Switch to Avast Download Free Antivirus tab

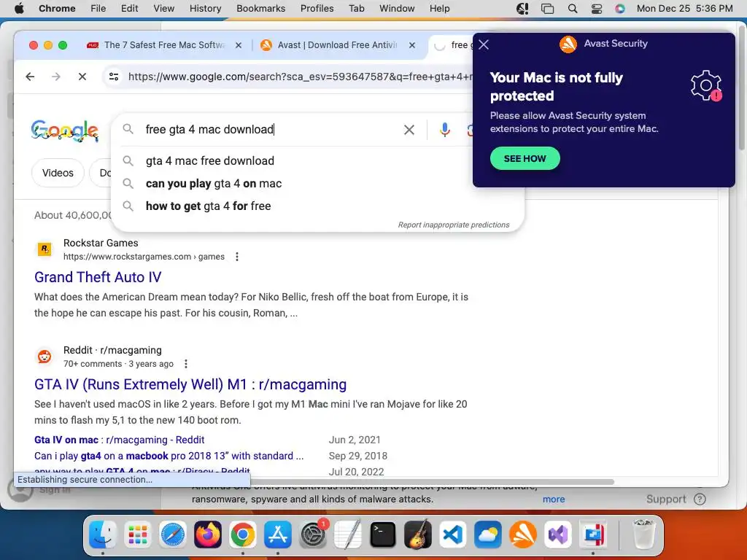point(337,45)
